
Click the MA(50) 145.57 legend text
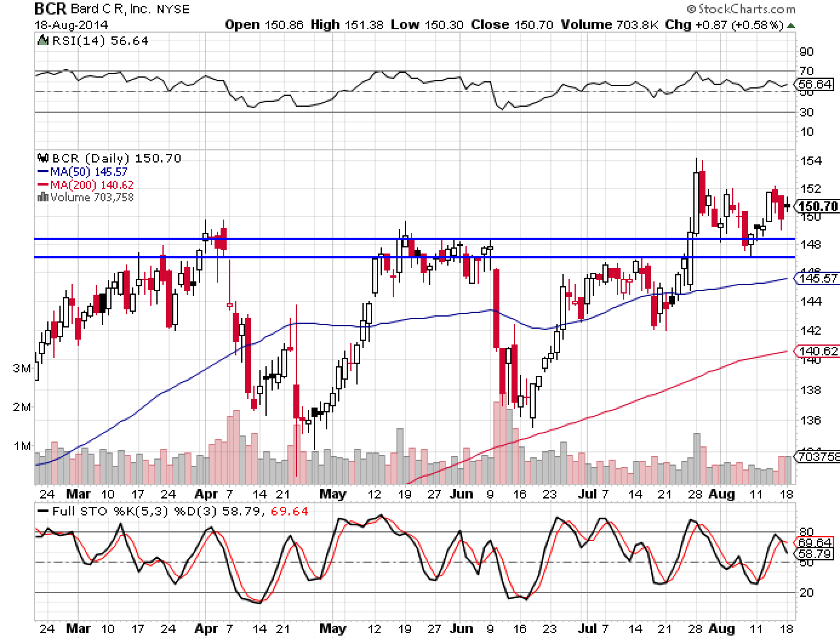pyautogui.click(x=88, y=172)
